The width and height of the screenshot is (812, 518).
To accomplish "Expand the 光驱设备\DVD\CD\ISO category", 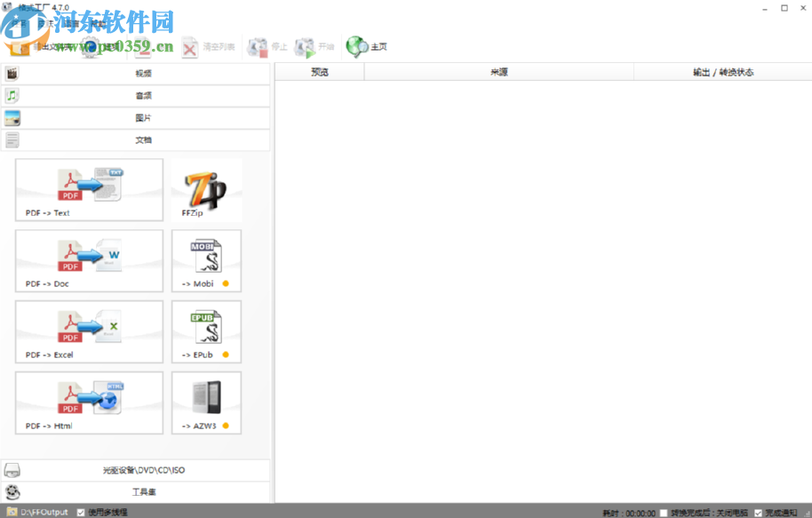I will 136,470.
